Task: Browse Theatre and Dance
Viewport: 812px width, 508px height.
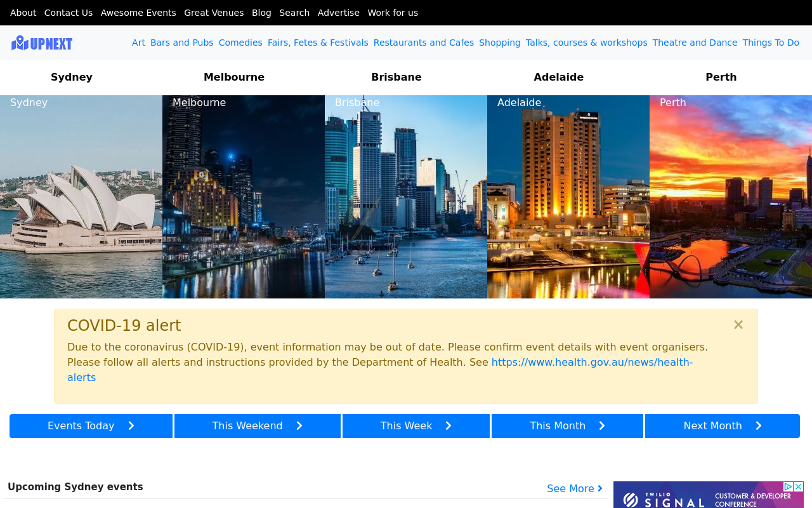Action: point(695,43)
